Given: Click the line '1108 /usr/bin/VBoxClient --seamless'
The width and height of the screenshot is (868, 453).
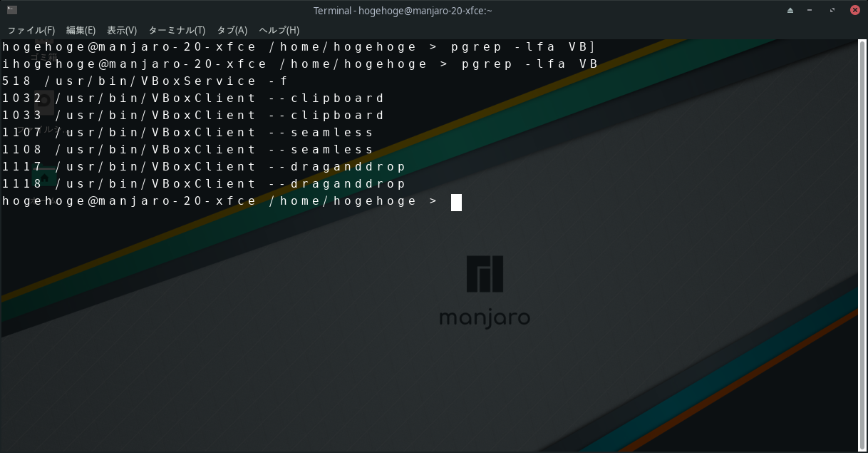Looking at the screenshot, I should [x=188, y=150].
